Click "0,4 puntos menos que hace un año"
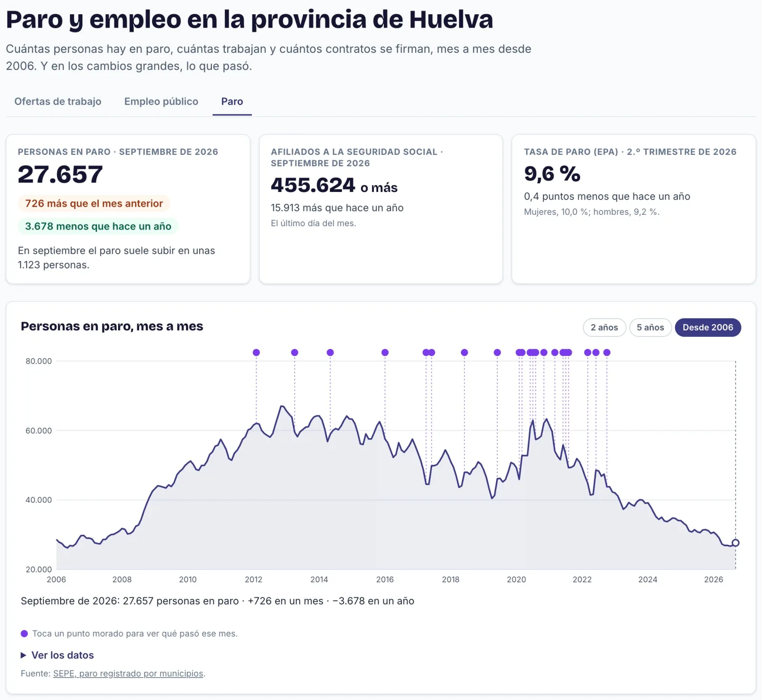This screenshot has height=700, width=762. (x=607, y=196)
